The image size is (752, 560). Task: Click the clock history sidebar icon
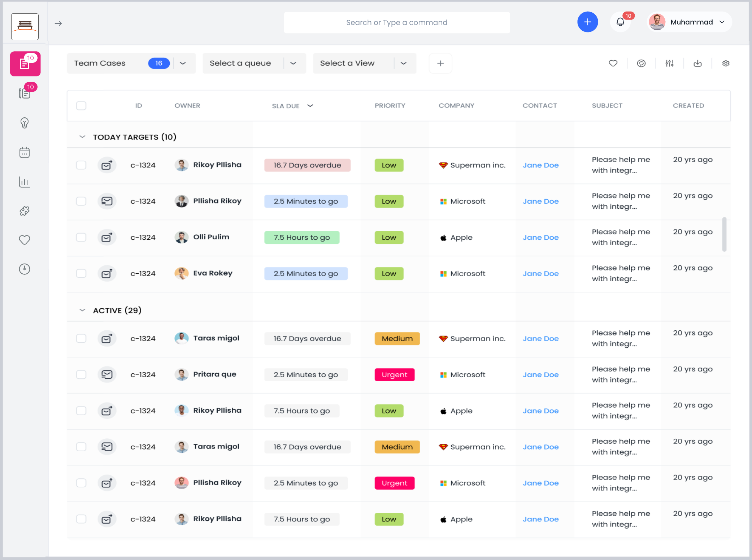click(25, 269)
